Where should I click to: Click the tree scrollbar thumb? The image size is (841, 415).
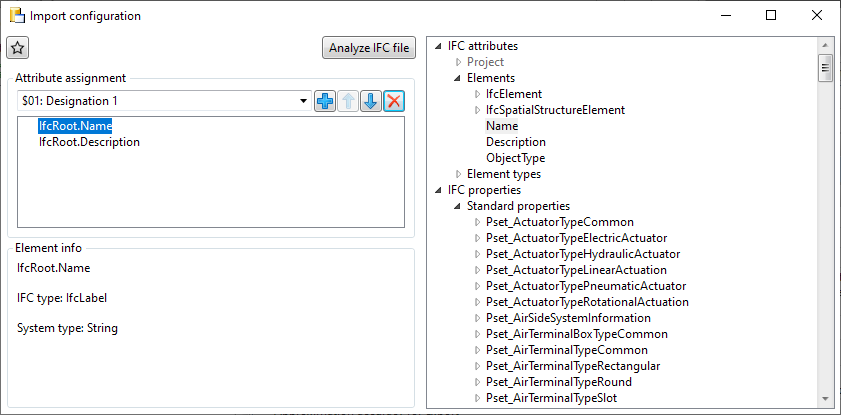tap(825, 68)
